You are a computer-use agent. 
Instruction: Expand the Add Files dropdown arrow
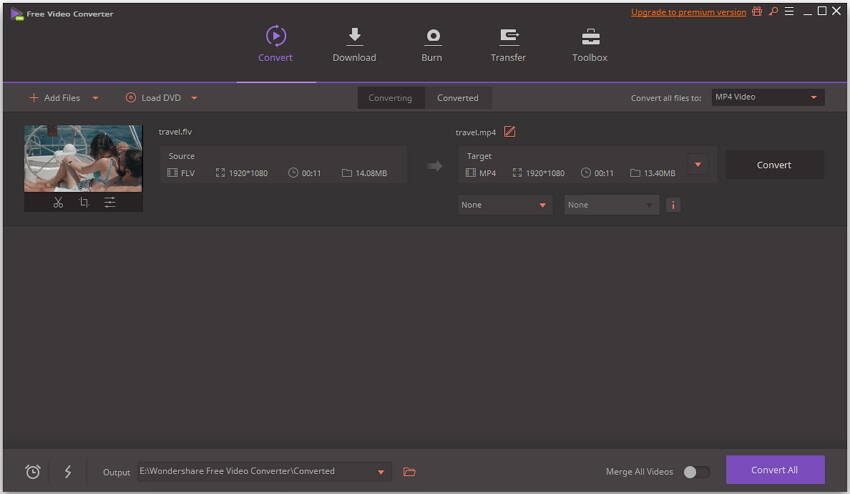point(95,98)
